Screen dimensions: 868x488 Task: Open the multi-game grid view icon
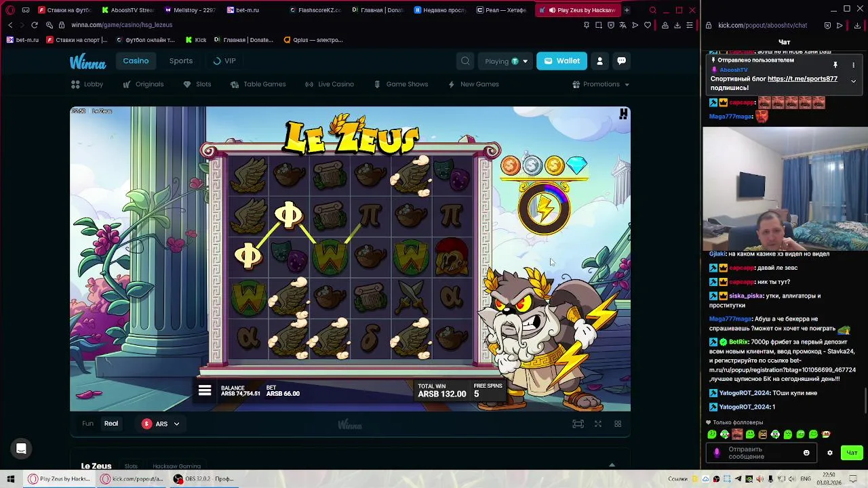point(618,424)
